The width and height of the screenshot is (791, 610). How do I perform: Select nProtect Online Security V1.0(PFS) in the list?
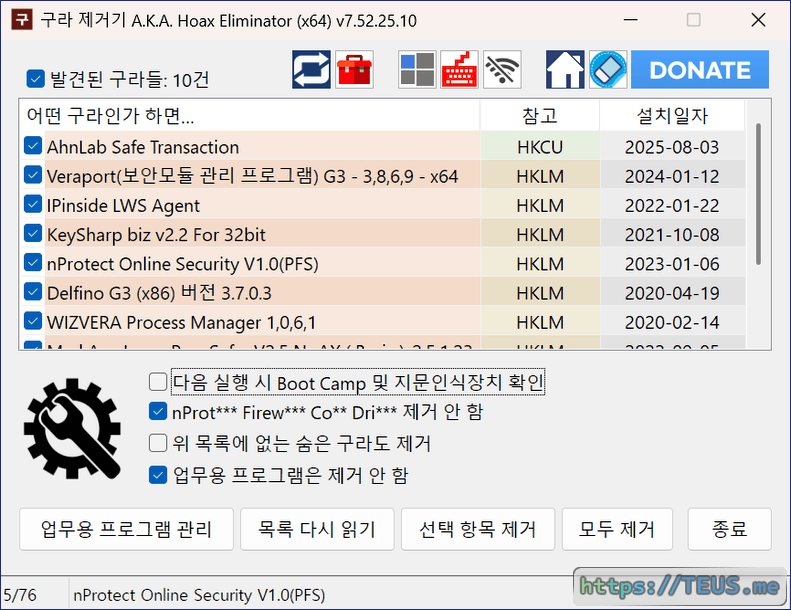[x=183, y=264]
